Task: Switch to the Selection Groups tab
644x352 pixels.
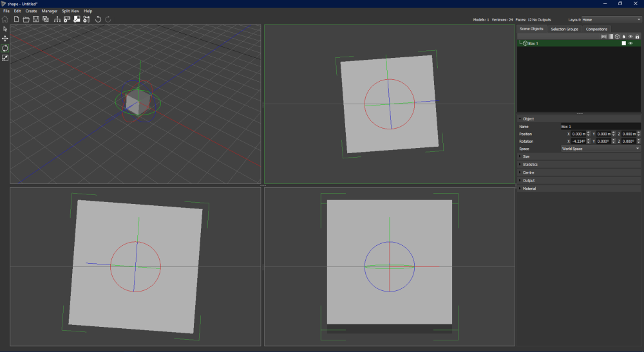Action: (564, 29)
